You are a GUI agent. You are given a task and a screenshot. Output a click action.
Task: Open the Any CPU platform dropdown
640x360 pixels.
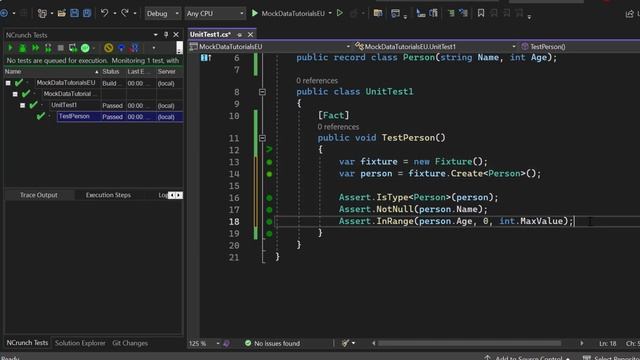click(215, 13)
